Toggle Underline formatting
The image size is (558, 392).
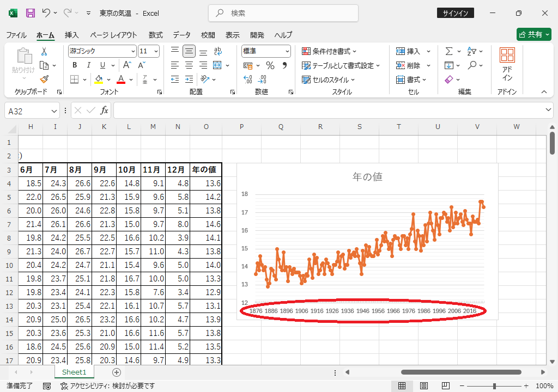pyautogui.click(x=102, y=65)
